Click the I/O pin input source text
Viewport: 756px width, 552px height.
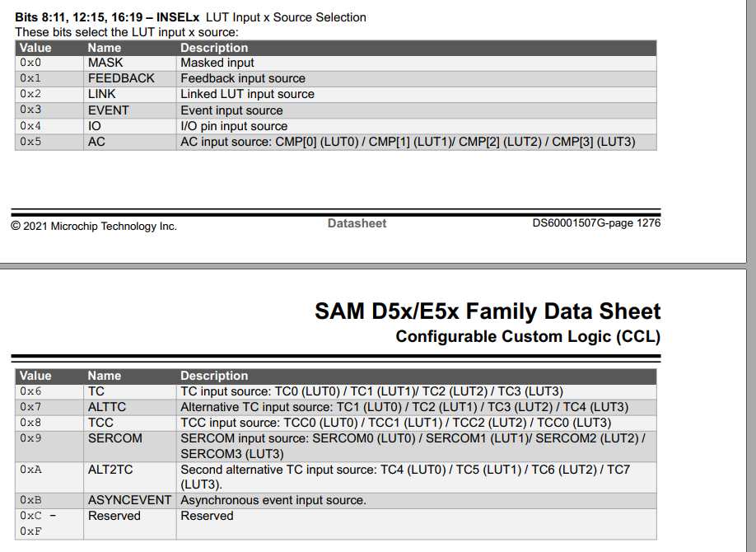(x=234, y=126)
